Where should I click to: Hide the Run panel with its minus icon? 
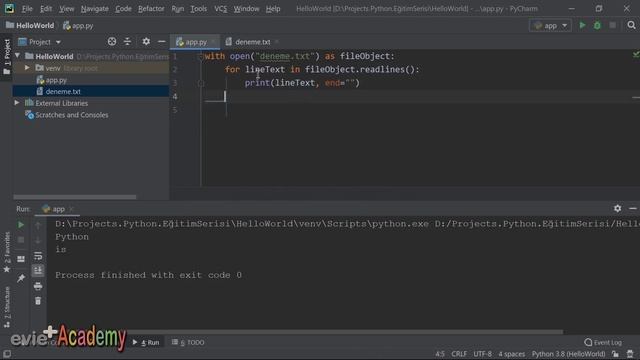click(x=633, y=208)
